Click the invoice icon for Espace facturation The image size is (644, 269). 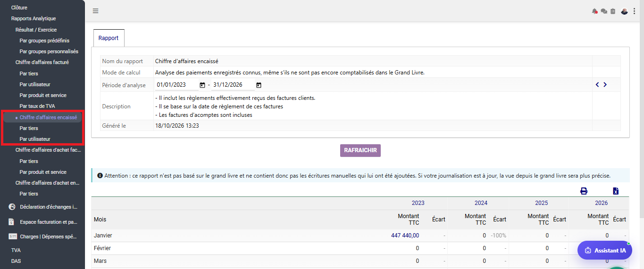tap(13, 222)
